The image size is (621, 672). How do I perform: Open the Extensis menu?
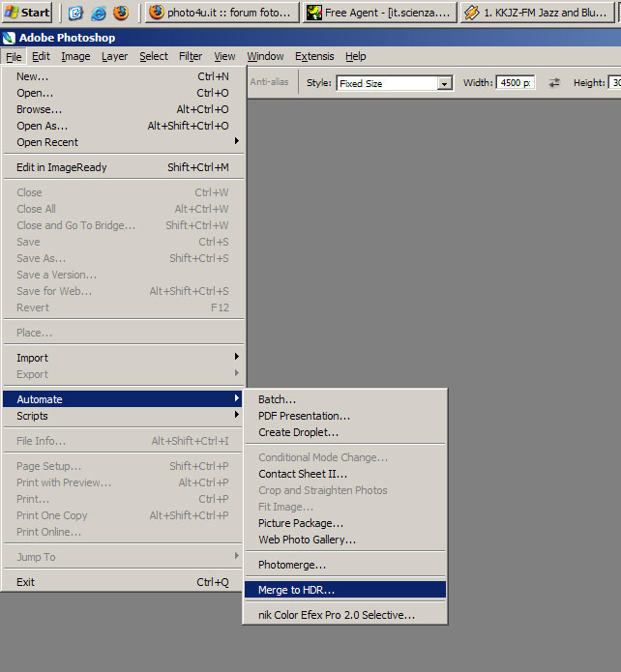[x=314, y=57]
